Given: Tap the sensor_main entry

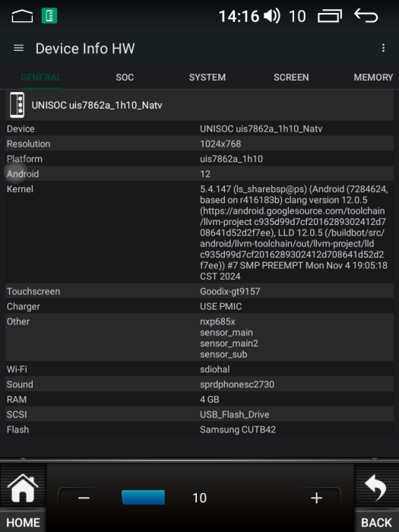Looking at the screenshot, I should point(226,333).
